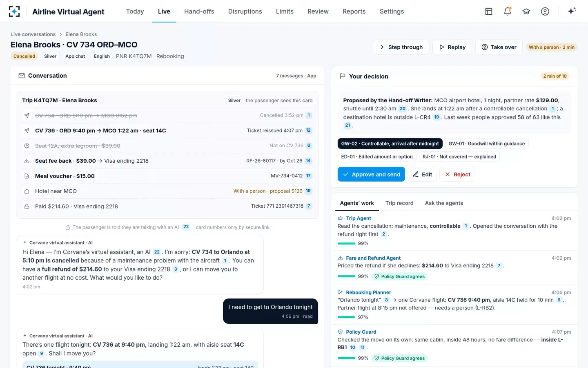Click the With a person · proposal $129 text
The height and width of the screenshot is (368, 588).
pyautogui.click(x=268, y=191)
